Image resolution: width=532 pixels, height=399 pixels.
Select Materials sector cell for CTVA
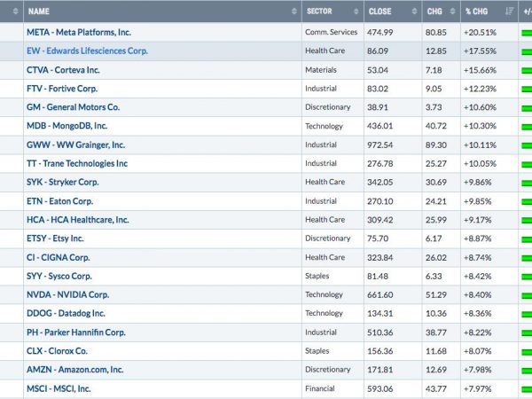pyautogui.click(x=321, y=70)
